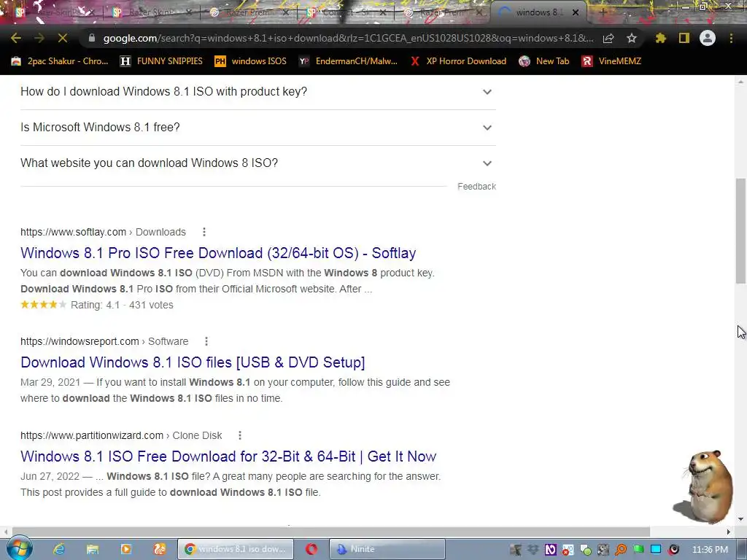This screenshot has width=747, height=560.
Task: Launch Internet Explorer from the taskbar
Action: coord(59,549)
